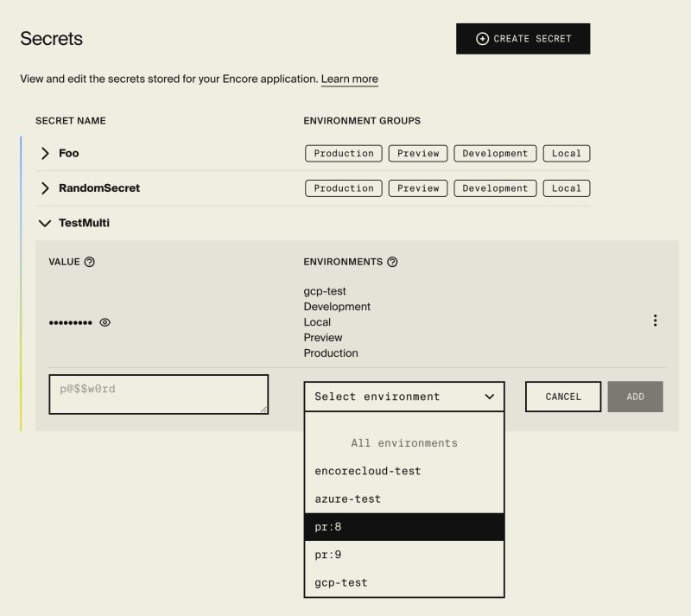Collapse the TestMulti secret
691x616 pixels.
[44, 223]
